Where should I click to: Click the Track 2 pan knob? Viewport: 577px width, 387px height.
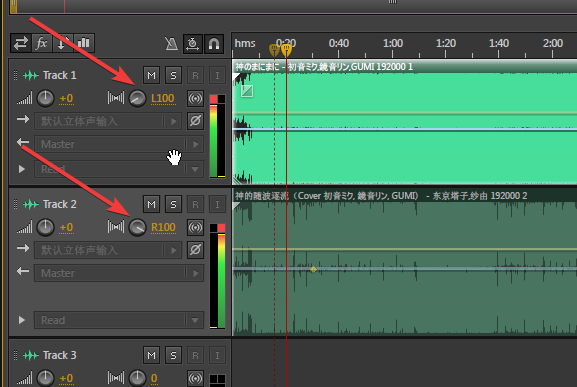(137, 227)
